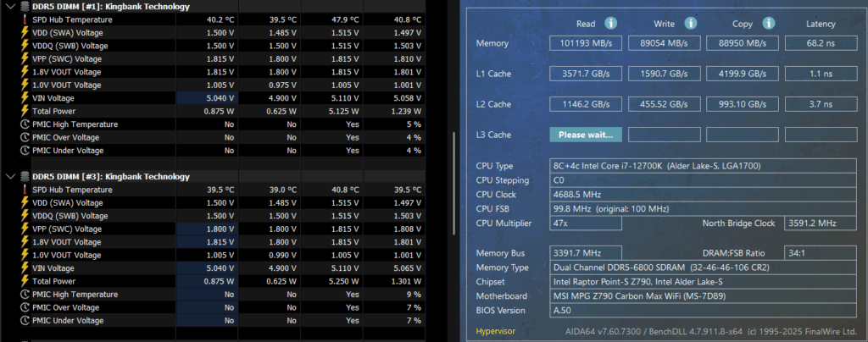The width and height of the screenshot is (868, 342).
Task: Select DIMM #1 SPD Hub Temperature 47.9 °C maximum
Action: [333, 19]
